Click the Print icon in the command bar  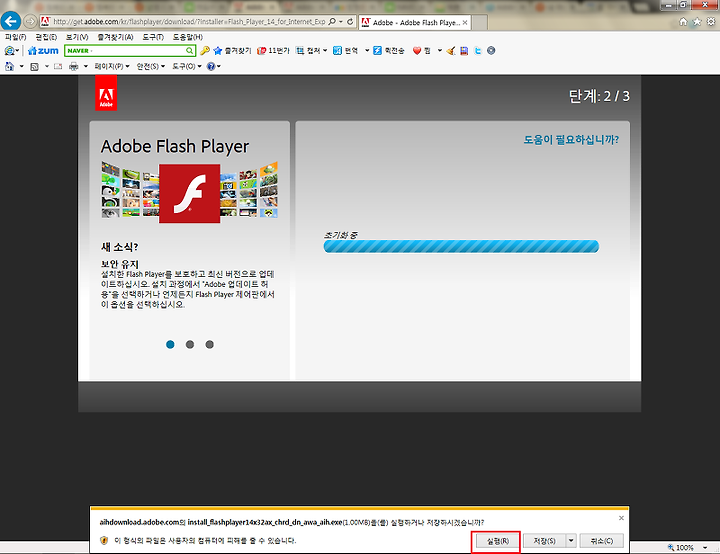(73, 67)
